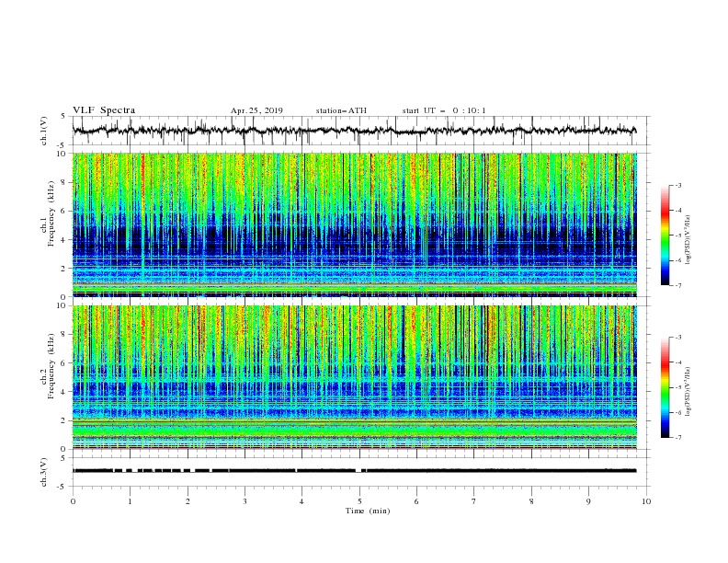Click ch.2 colorbar 'log(PSD)(V²/Hz)' label
The width and height of the screenshot is (728, 563).
[x=688, y=391]
